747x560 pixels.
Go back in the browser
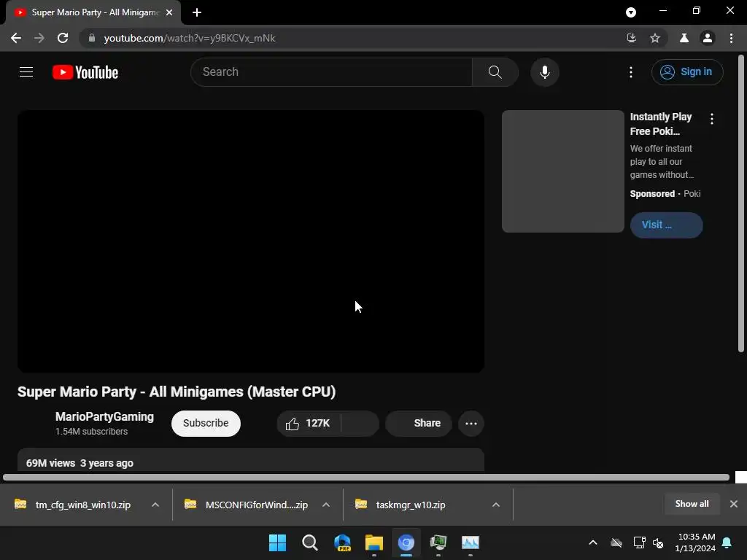tap(16, 38)
